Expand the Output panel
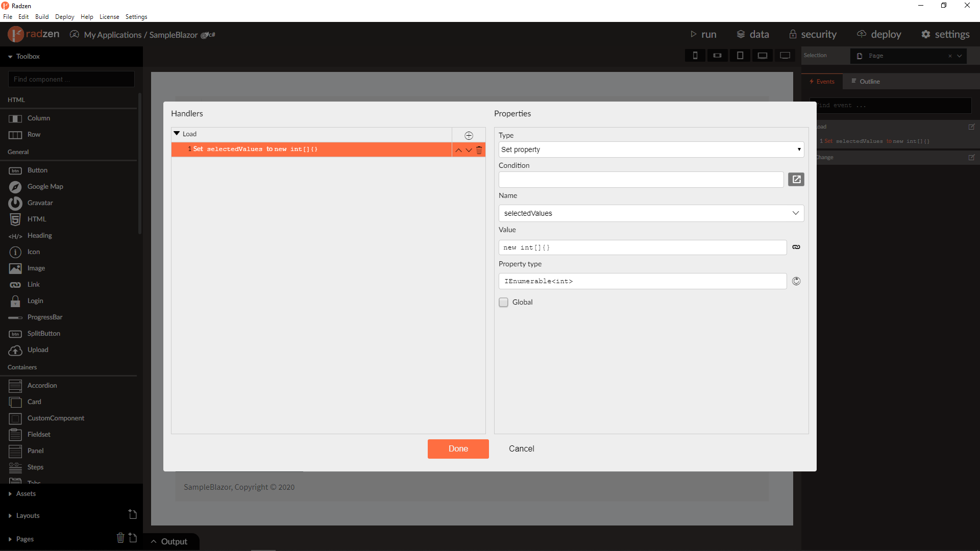980x551 pixels. 169,542
